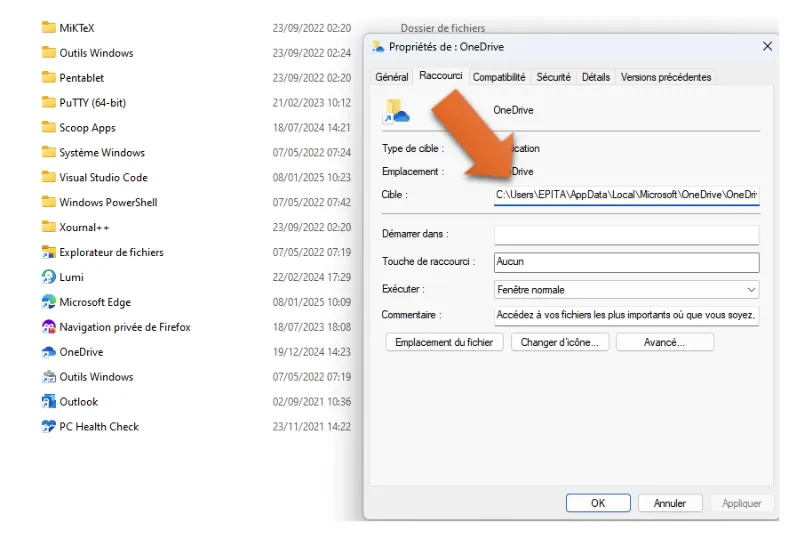Screen dimensions: 808x541
Task: Click the Lumi app icon
Action: click(x=48, y=277)
